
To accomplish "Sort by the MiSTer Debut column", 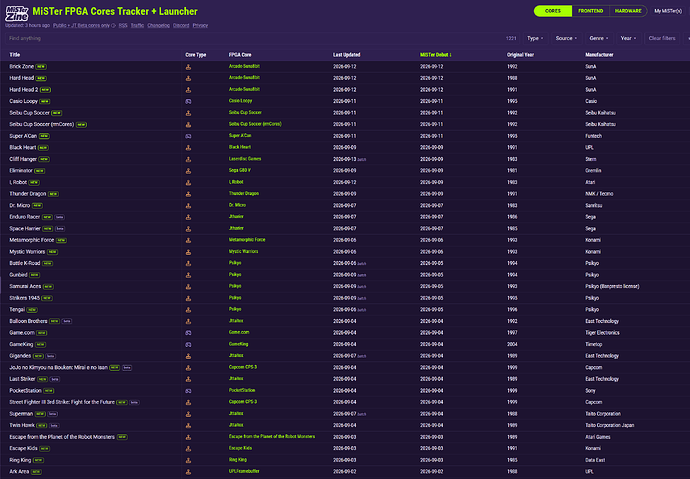I will (436, 55).
